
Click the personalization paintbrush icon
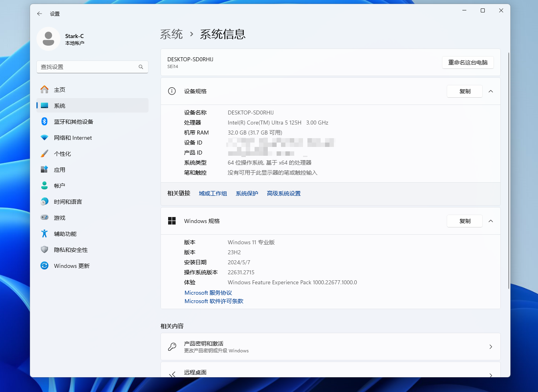point(44,154)
